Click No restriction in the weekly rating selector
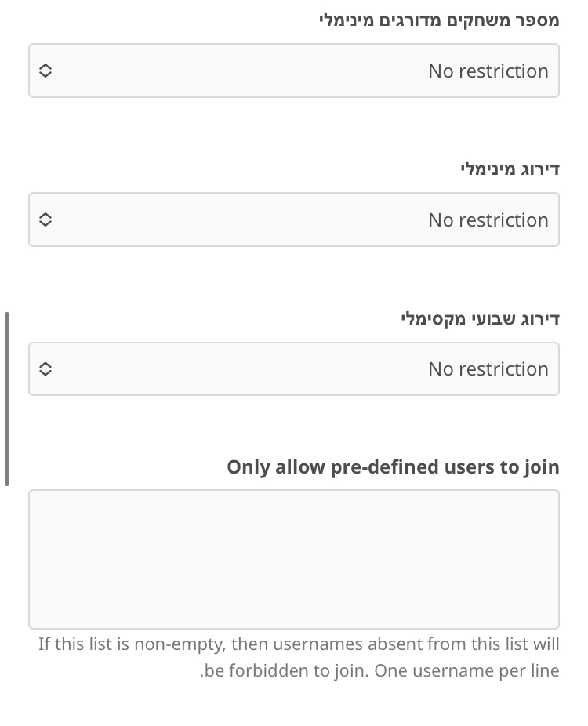588x726 pixels. tap(488, 368)
